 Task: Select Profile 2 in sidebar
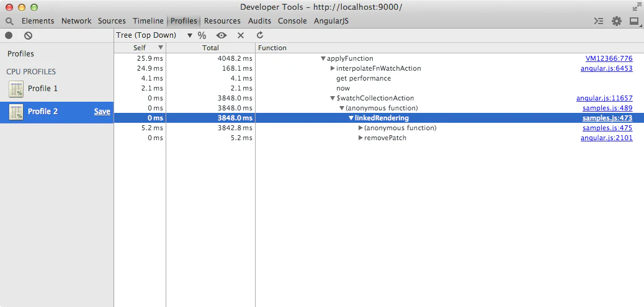click(x=56, y=112)
